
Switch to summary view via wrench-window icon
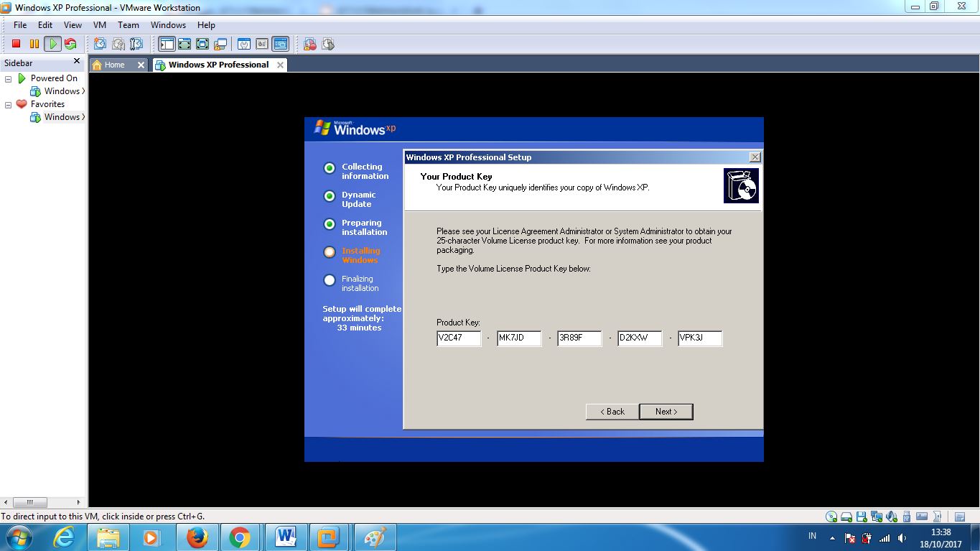point(244,45)
